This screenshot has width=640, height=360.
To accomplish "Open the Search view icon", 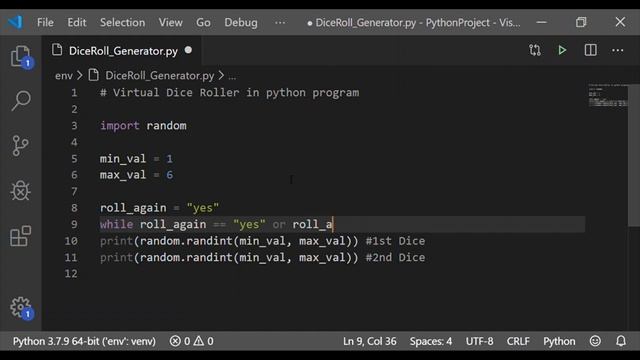I will [x=21, y=100].
